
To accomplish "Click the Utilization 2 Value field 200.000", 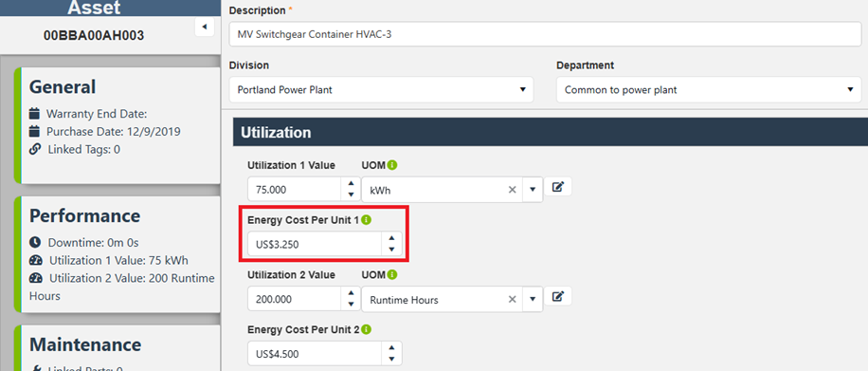I will (x=295, y=300).
